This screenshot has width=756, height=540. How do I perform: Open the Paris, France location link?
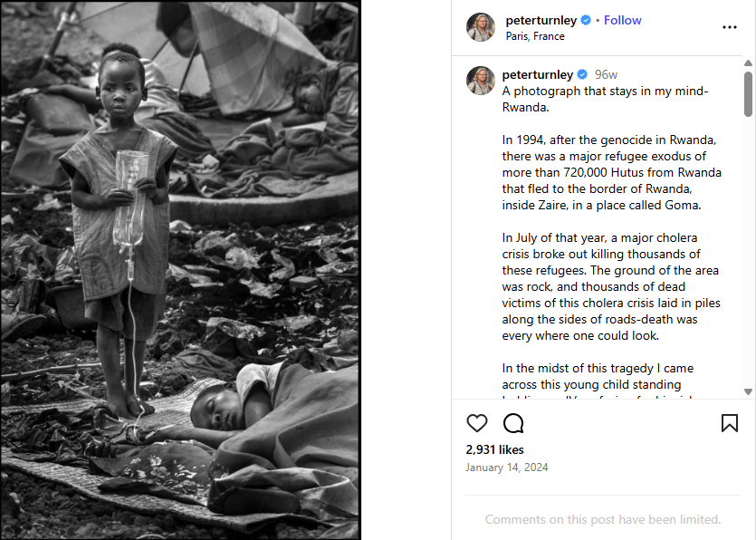click(x=535, y=36)
